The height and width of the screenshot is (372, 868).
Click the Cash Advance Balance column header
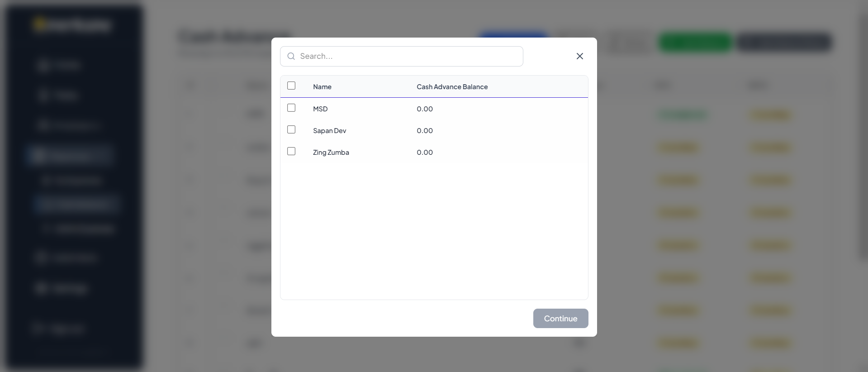pyautogui.click(x=452, y=87)
